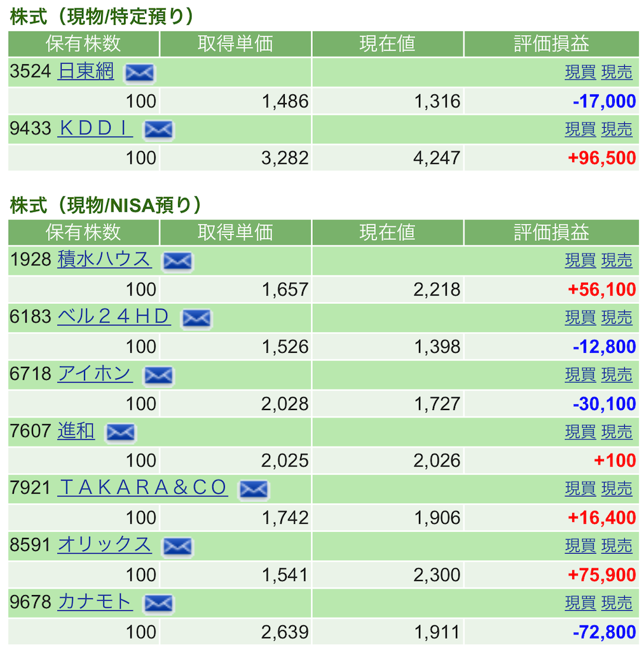The width and height of the screenshot is (644, 651).
Task: Select オリックス current price 2,300
Action: tap(437, 575)
